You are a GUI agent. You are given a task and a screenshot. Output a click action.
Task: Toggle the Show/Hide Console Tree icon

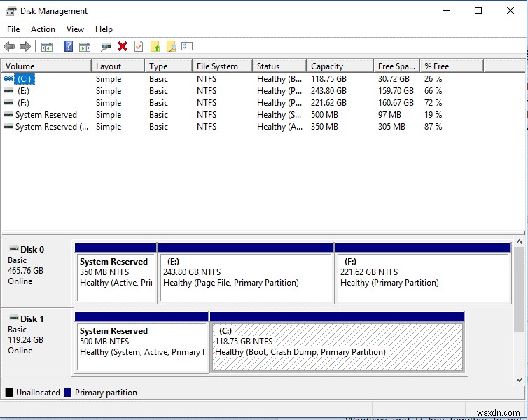click(x=47, y=47)
